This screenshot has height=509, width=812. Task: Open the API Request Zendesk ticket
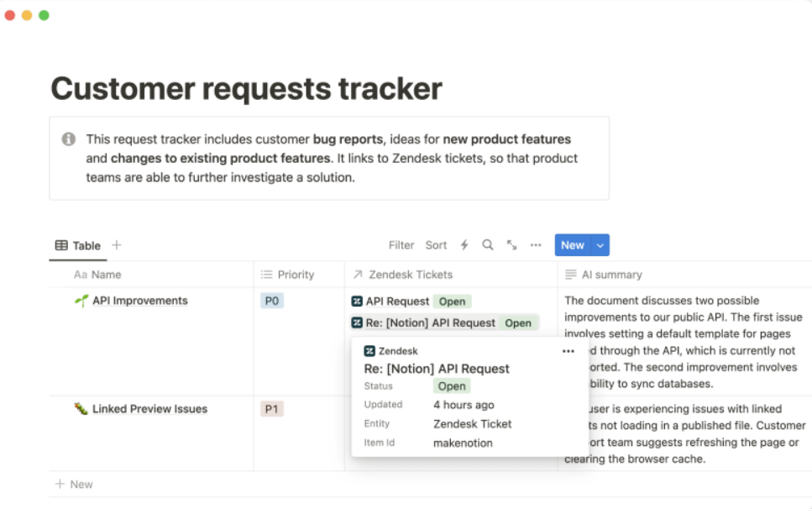[x=397, y=302]
